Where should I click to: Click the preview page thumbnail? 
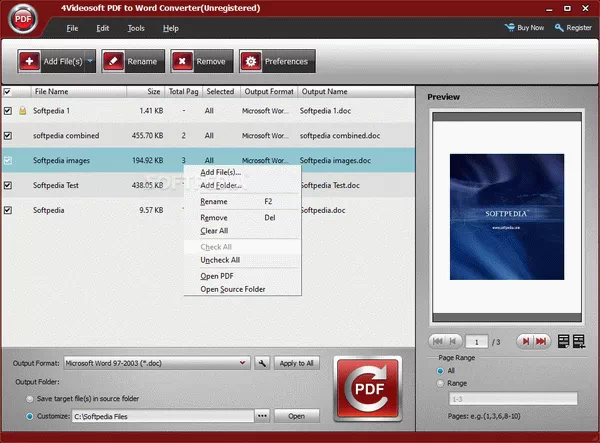click(x=507, y=217)
